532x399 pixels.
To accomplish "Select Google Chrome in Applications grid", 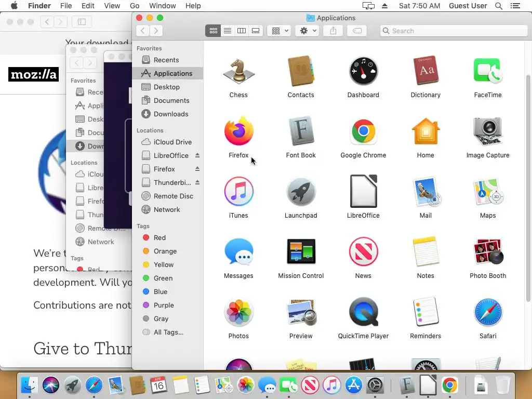I will tap(363, 131).
